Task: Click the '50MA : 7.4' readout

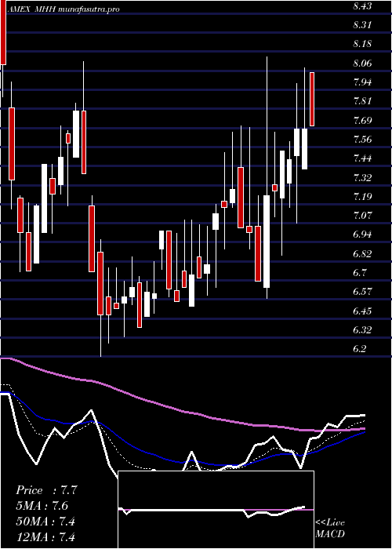Action: 45,522
